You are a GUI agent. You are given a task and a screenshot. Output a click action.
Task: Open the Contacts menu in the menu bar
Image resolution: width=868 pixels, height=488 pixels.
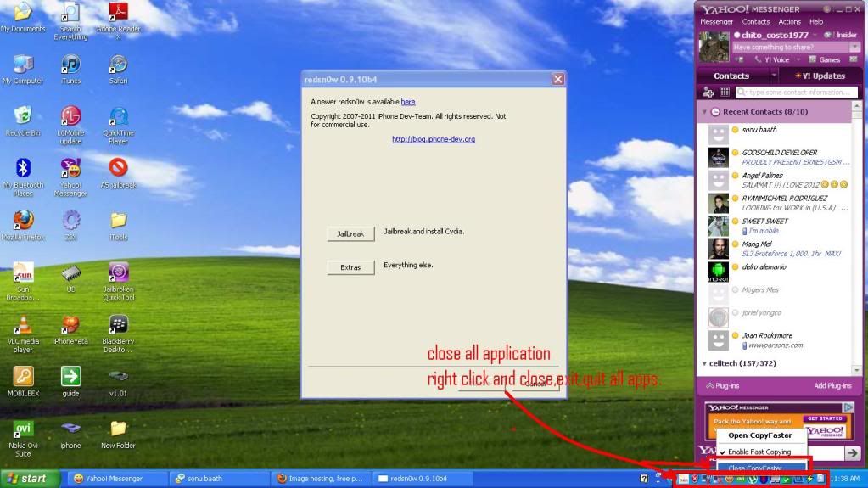click(x=756, y=22)
